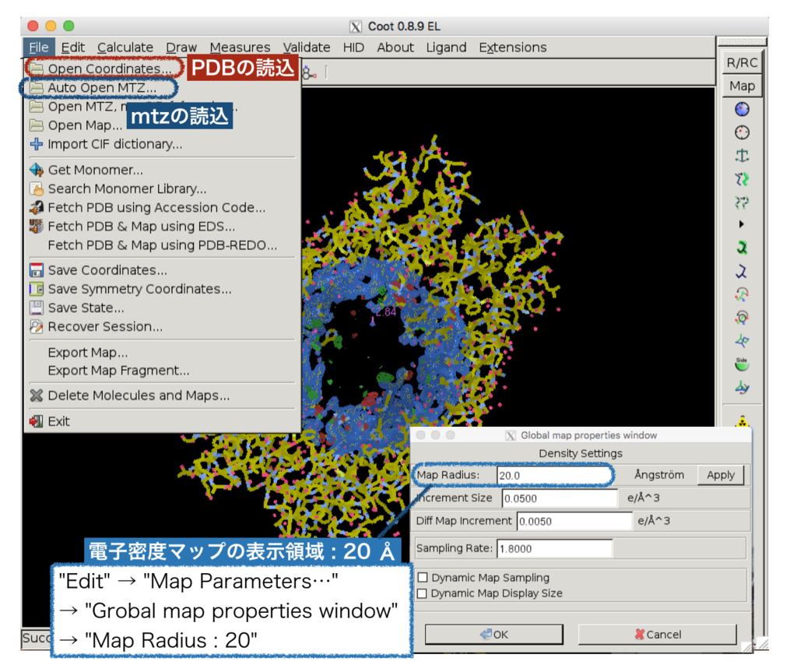Open the Validate menu
The width and height of the screenshot is (797, 672).
click(307, 47)
